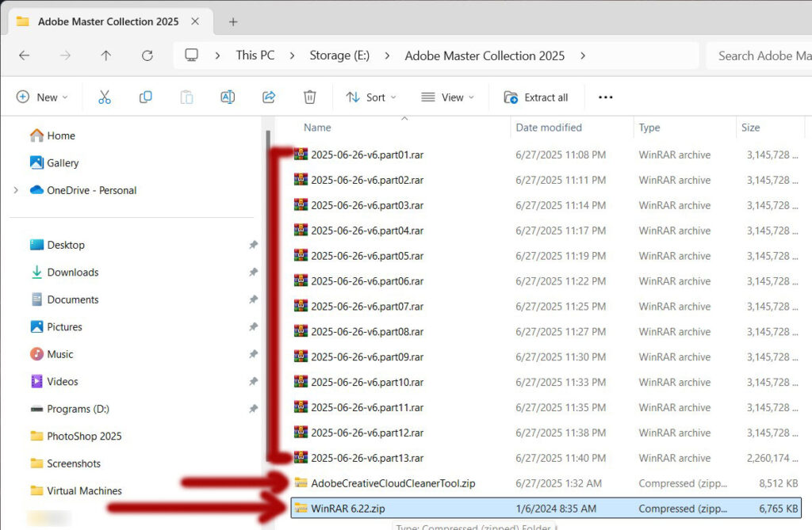Screen dimensions: 812x530
Task: Click the Gallery icon in sidebar
Action: (36, 163)
